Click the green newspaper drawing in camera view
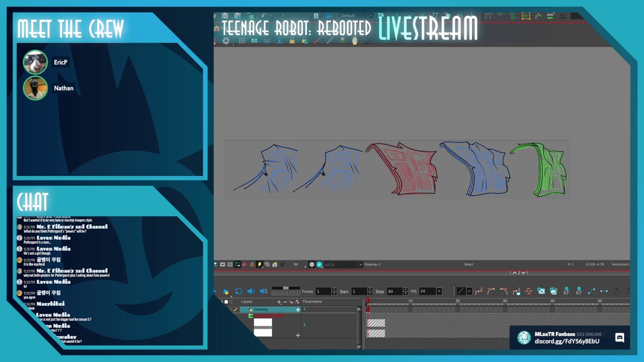The width and height of the screenshot is (644, 362). [x=539, y=170]
